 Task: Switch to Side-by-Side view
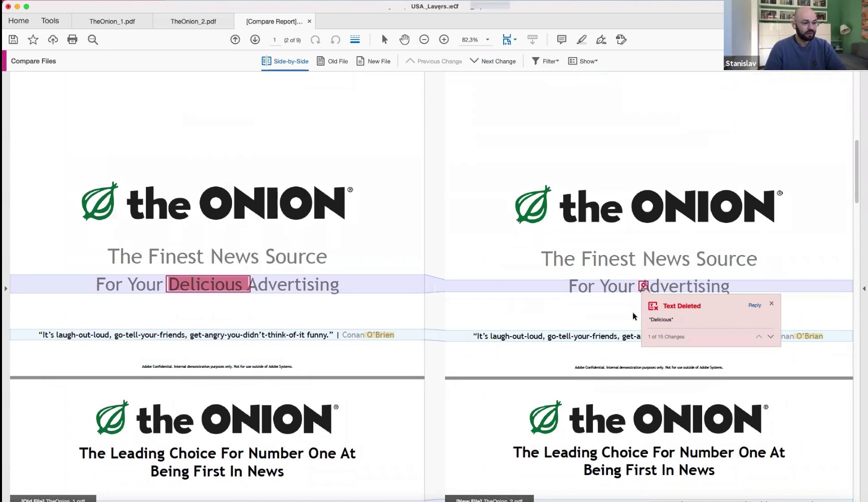click(285, 61)
